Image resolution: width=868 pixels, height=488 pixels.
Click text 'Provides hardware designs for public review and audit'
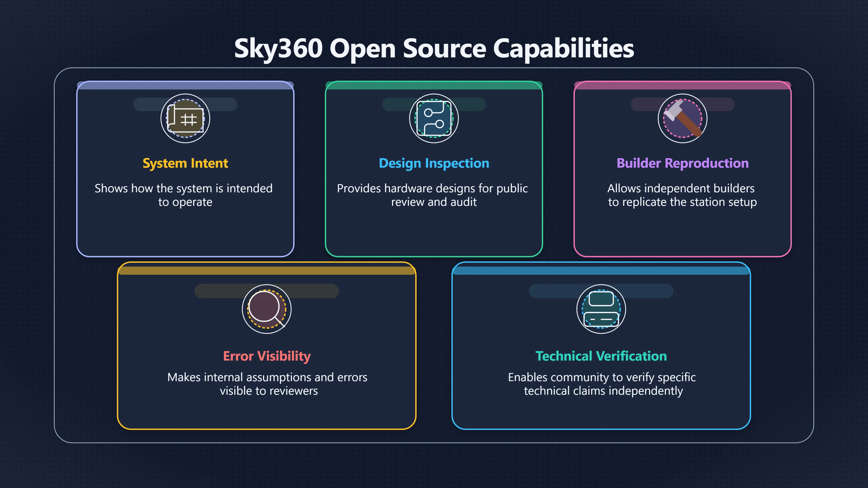[x=433, y=195]
